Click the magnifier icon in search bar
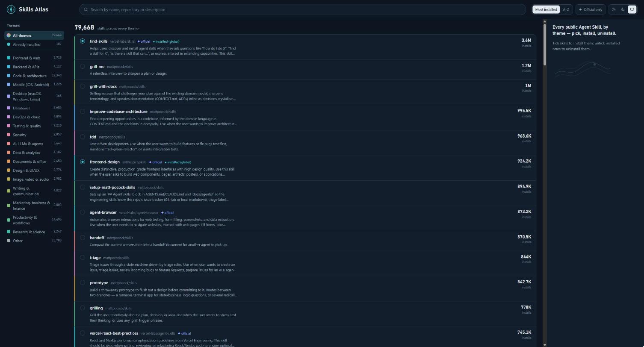 [86, 9]
